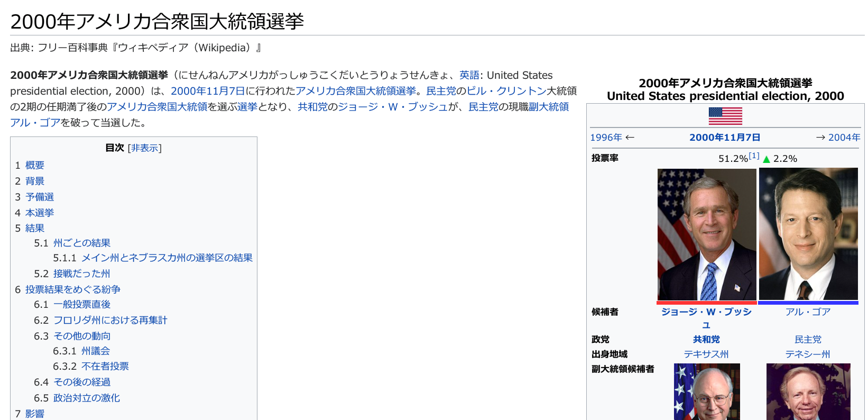The image size is (868, 420).
Task: Open 民主党 party link in infobox
Action: [808, 340]
